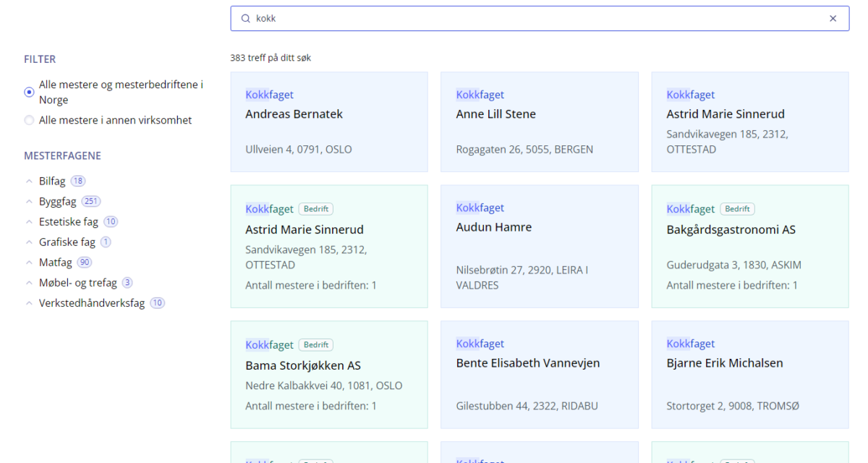Open Bjarne Erik Michalsen's listing
The image size is (868, 463).
pyautogui.click(x=749, y=375)
